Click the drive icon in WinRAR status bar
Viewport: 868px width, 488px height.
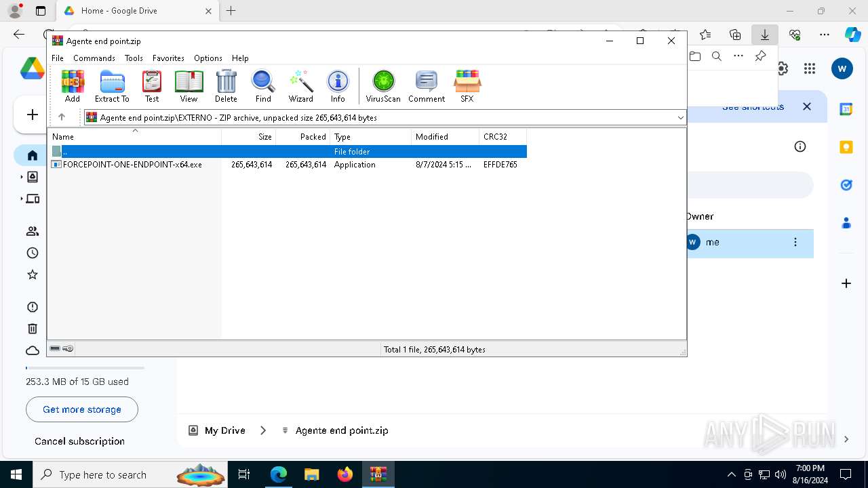click(56, 348)
